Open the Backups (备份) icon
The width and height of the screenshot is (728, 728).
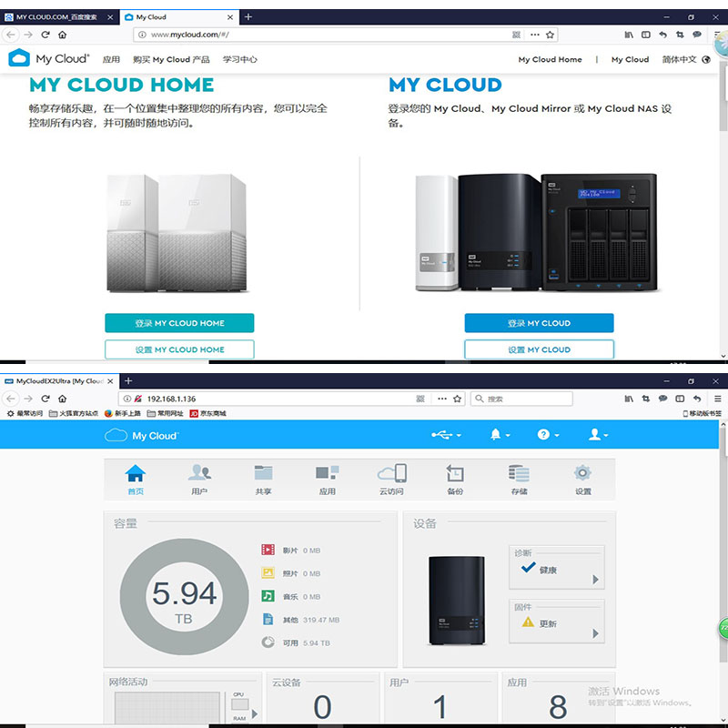[x=455, y=479]
